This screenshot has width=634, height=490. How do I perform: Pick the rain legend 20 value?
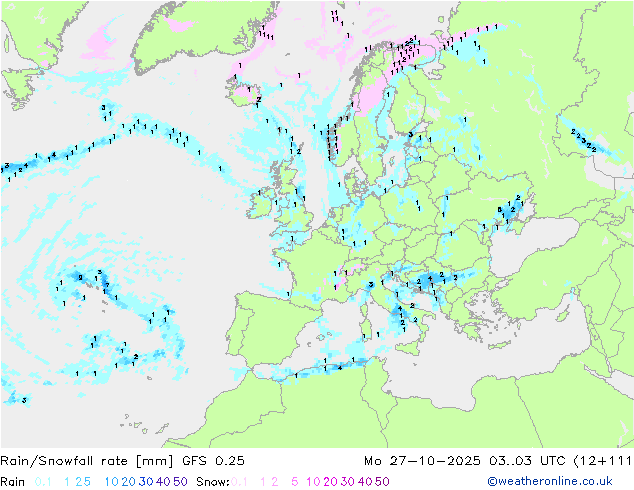(x=128, y=482)
